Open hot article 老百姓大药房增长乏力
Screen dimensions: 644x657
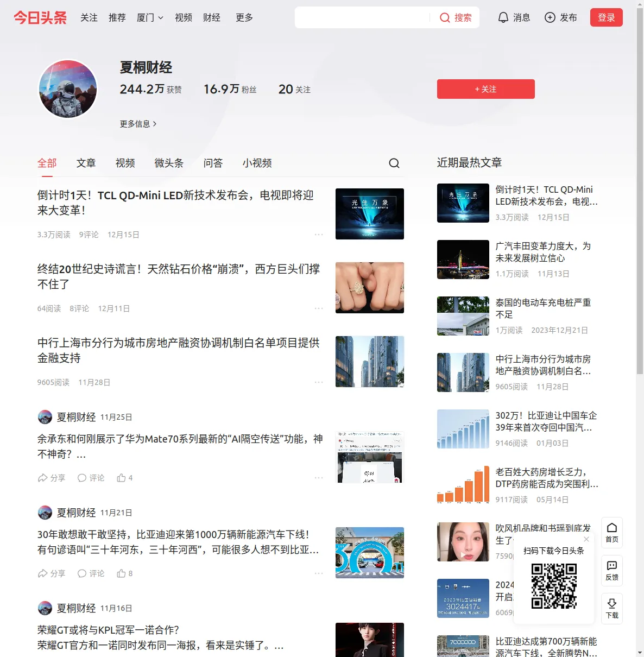547,478
